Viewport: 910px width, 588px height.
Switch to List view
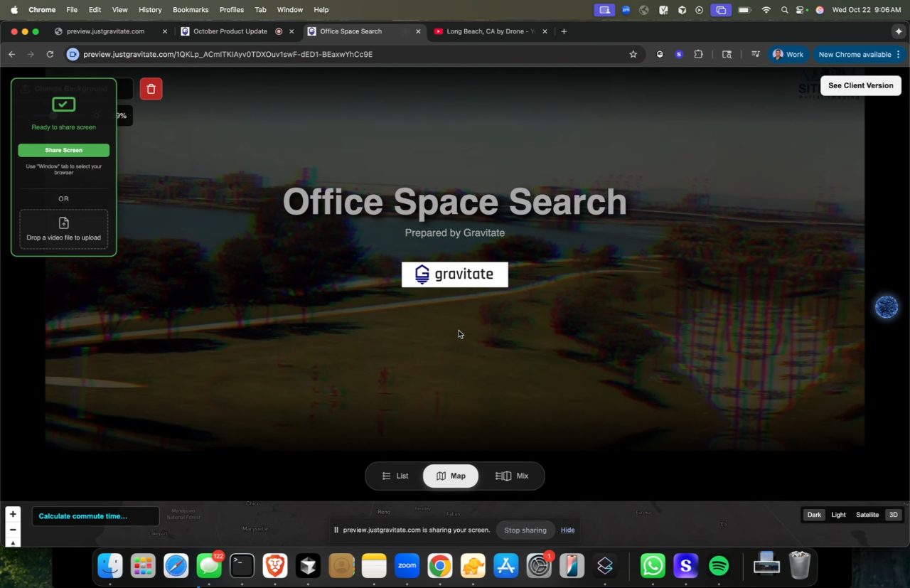click(x=395, y=476)
